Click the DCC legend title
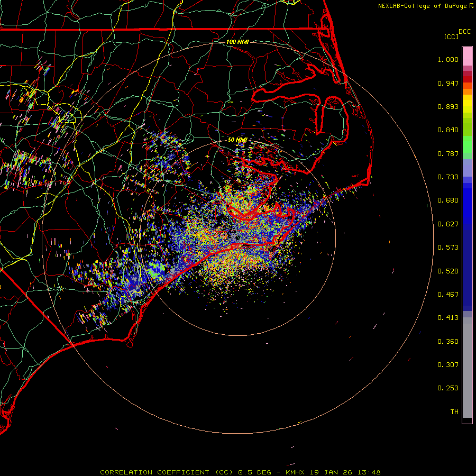The width and height of the screenshot is (476, 476). (x=464, y=32)
